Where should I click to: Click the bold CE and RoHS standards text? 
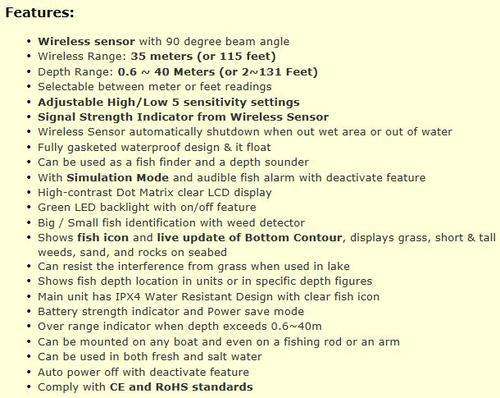[181, 387]
